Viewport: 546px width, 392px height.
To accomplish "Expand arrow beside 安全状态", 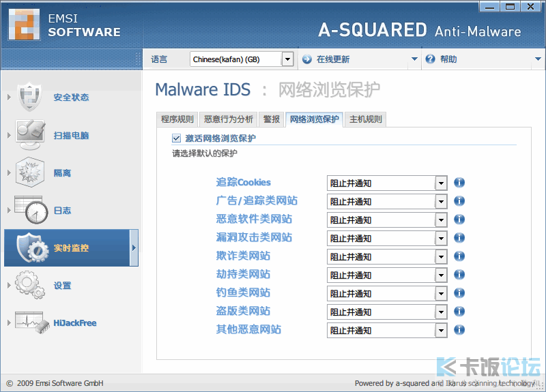I will 9,97.
